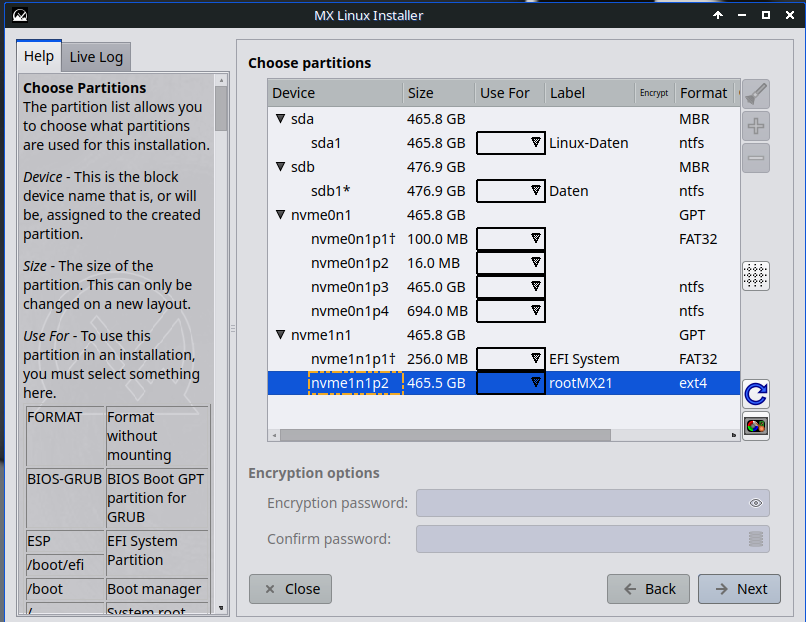Screen dimensions: 806x622
Task: Collapse the nvme0n1 disk tree node
Action: [x=281, y=214]
